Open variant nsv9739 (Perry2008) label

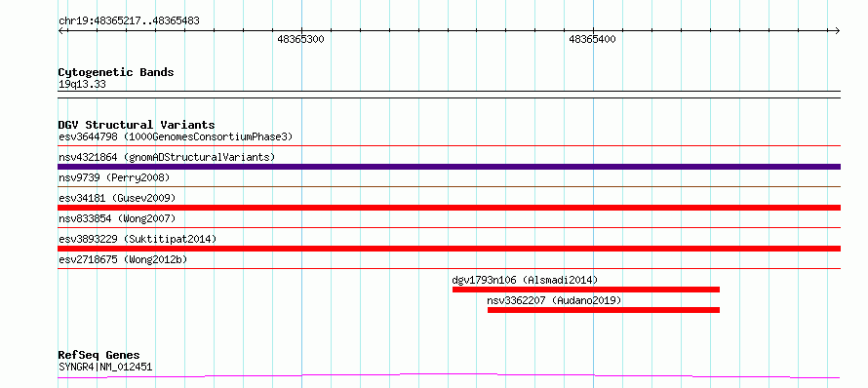(114, 177)
